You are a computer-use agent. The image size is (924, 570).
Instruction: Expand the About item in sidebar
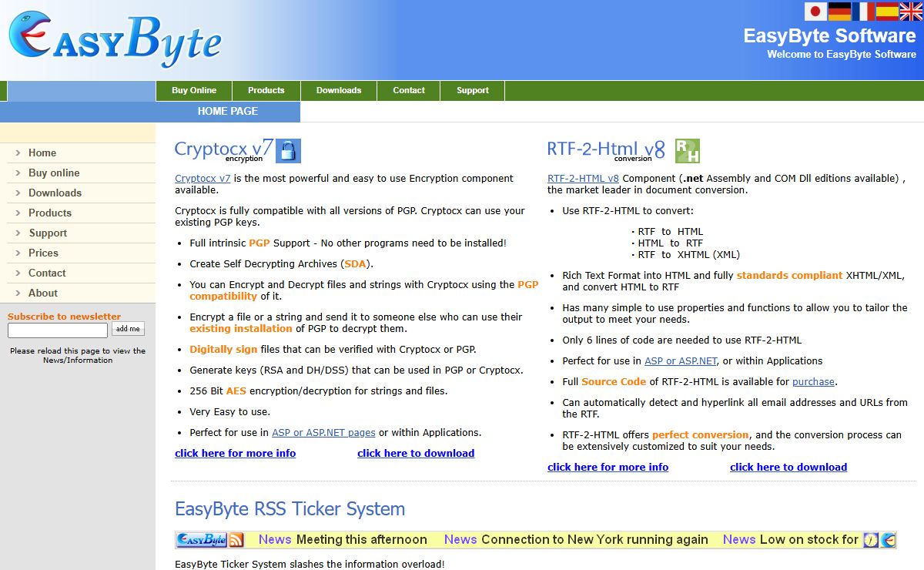point(43,293)
